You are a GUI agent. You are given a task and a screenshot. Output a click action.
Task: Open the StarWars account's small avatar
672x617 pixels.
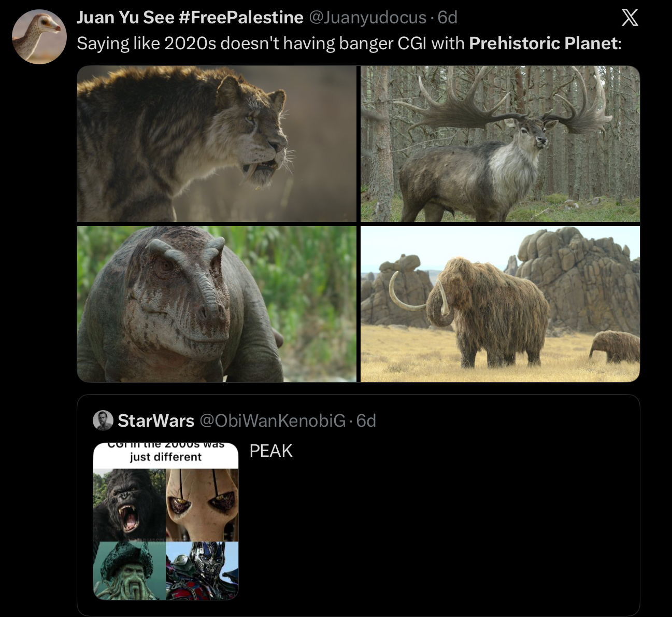pyautogui.click(x=103, y=420)
